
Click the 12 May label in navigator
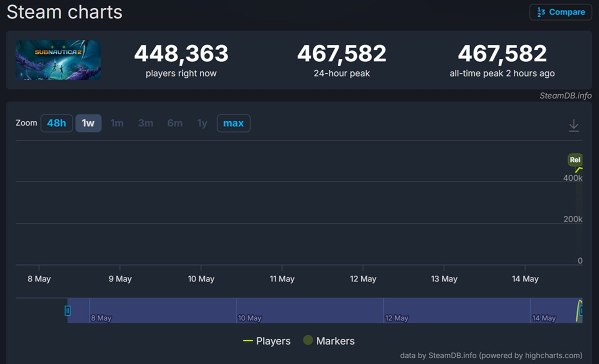coord(396,318)
